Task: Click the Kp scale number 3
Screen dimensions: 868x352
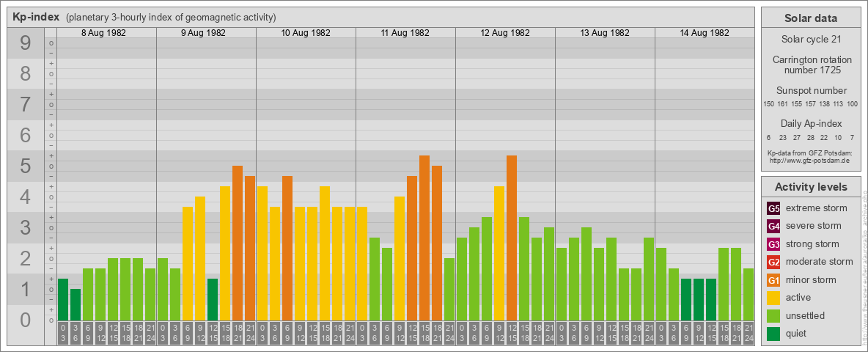Action: [x=26, y=227]
